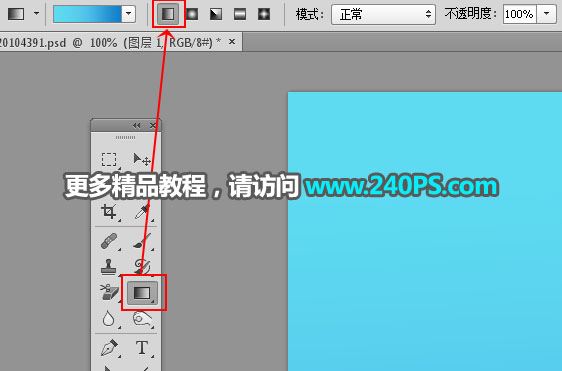The image size is (562, 371).
Task: Click the blue canvas area
Action: pyautogui.click(x=425, y=232)
